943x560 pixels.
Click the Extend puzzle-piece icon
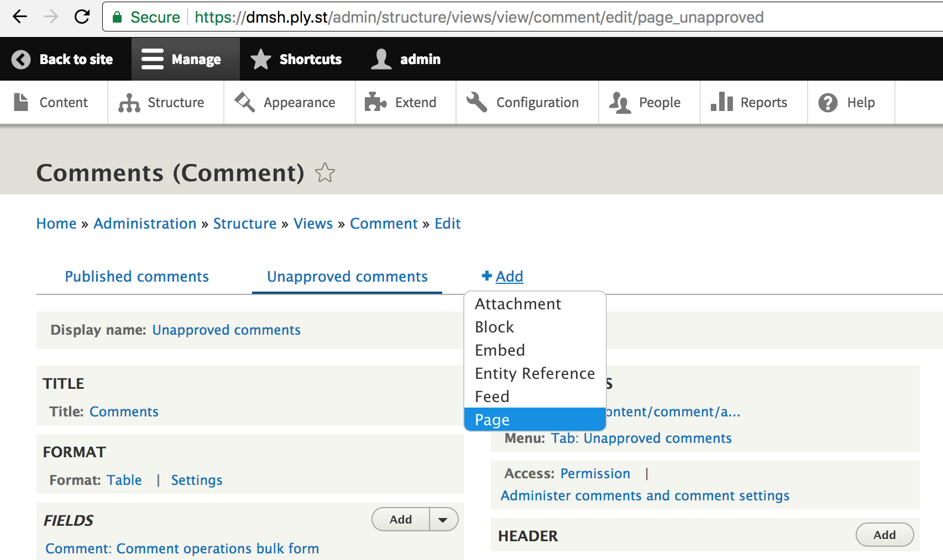pos(375,102)
